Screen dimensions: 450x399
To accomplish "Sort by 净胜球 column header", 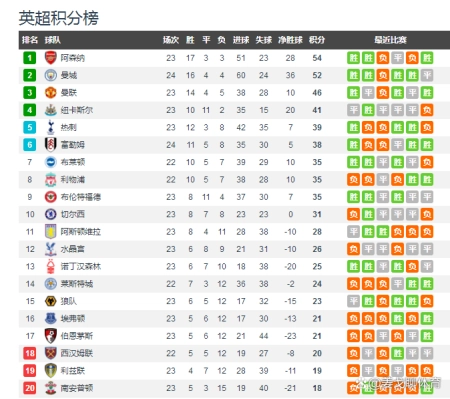I will [290, 40].
